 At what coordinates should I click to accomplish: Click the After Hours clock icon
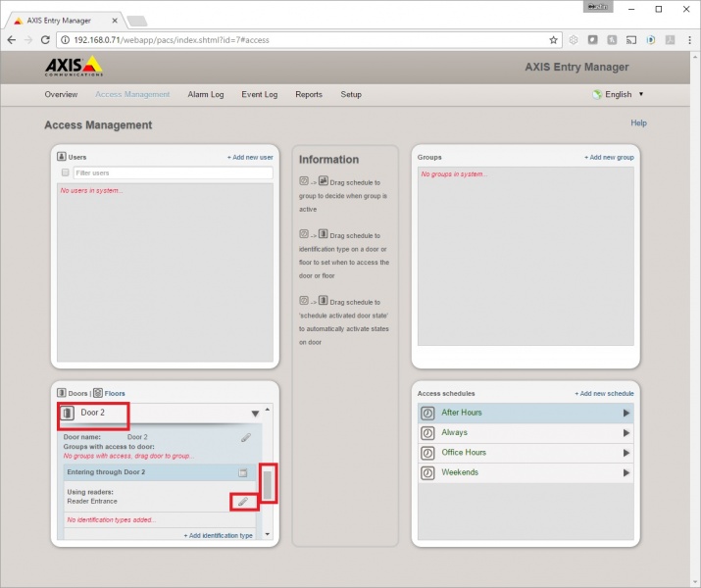pos(427,413)
